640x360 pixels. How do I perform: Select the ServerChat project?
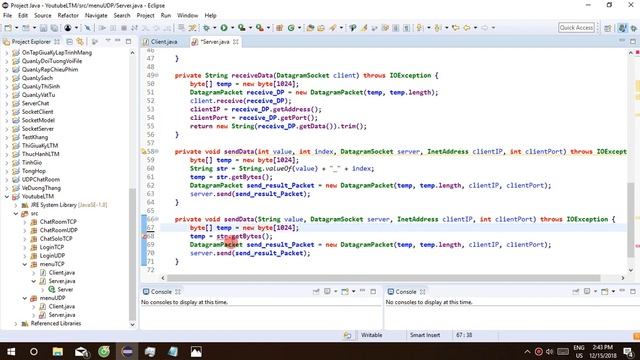[x=35, y=103]
